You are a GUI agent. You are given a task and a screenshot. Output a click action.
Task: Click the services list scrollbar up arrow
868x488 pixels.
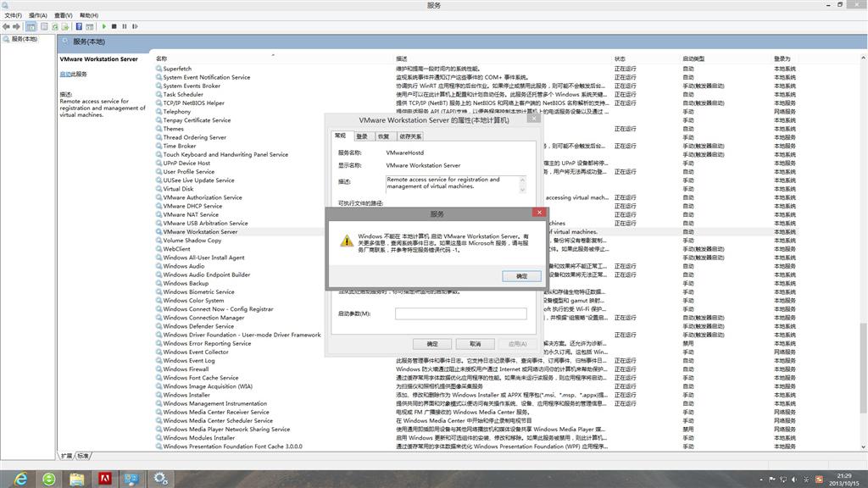pyautogui.click(x=864, y=58)
